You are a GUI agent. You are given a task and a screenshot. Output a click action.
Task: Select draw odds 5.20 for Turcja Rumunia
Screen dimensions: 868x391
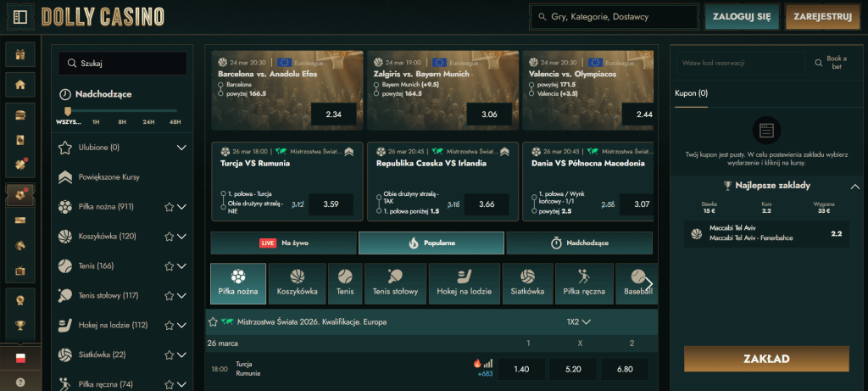573,369
